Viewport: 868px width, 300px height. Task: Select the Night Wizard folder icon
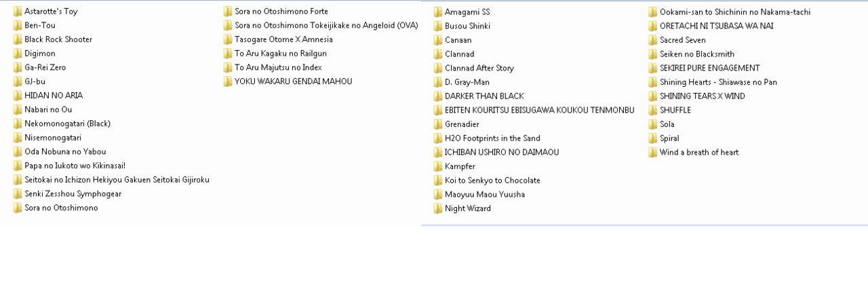coord(438,208)
